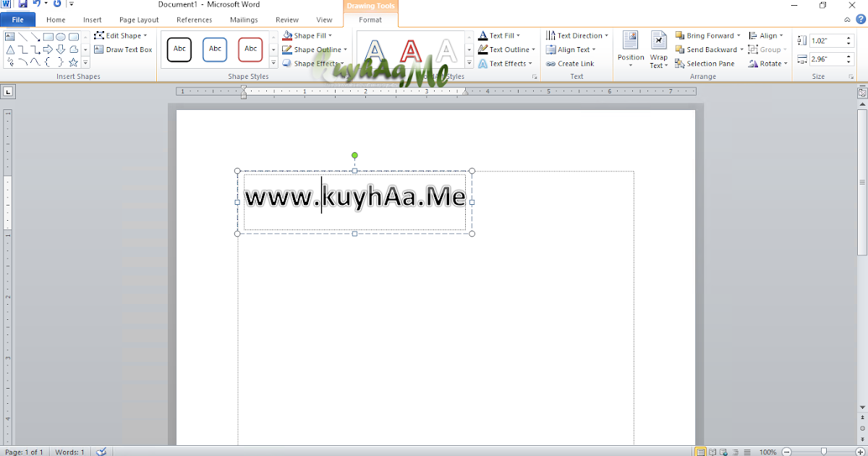Select the arrow line shape
Image resolution: width=868 pixels, height=456 pixels.
point(35,36)
